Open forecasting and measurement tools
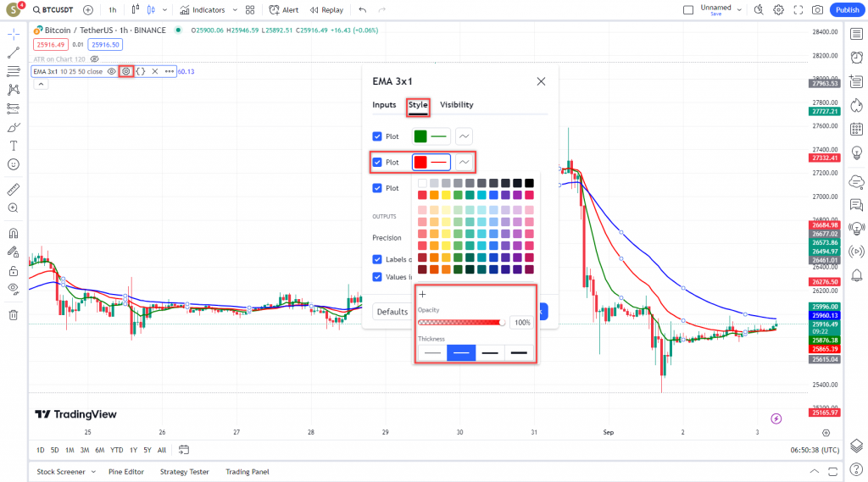Image resolution: width=868 pixels, height=482 pixels. coord(14,108)
